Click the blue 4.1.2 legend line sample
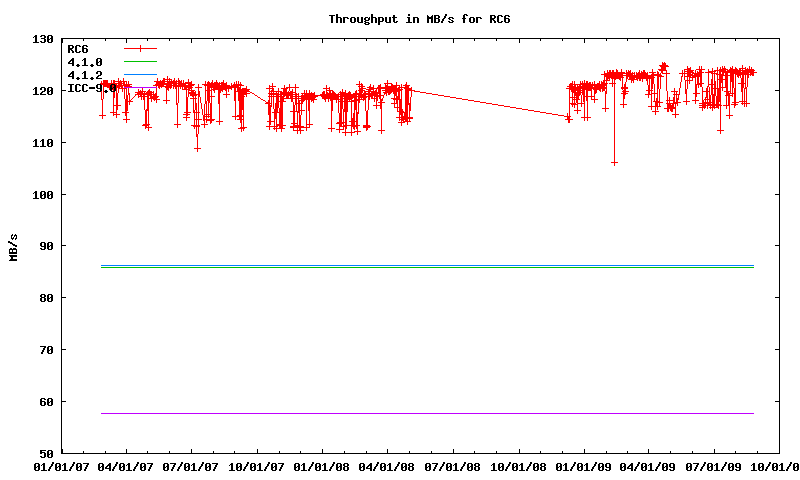Image resolution: width=800 pixels, height=480 pixels. point(141,75)
